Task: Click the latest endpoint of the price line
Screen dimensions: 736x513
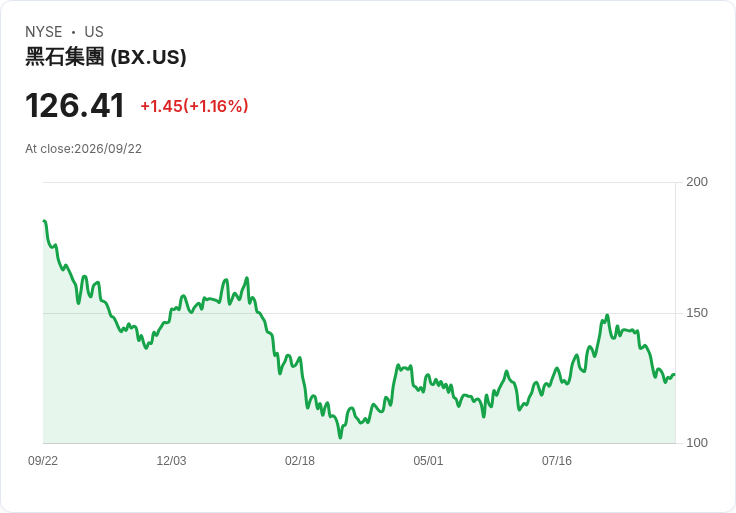Action: tap(674, 375)
